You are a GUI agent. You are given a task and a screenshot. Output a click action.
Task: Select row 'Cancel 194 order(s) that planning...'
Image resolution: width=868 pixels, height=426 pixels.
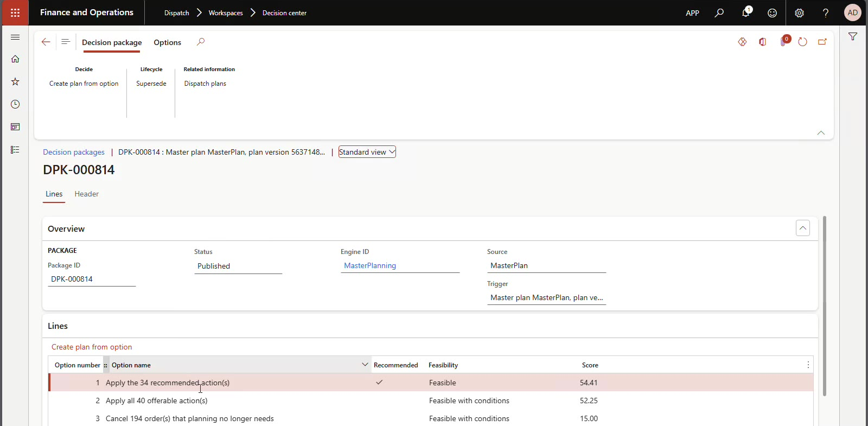click(431, 418)
